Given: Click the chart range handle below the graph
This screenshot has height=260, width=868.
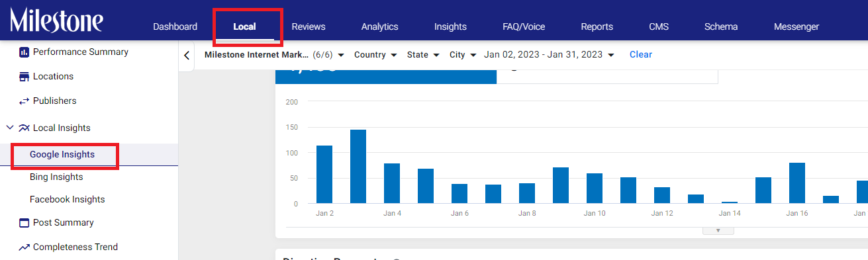Looking at the screenshot, I should pyautogui.click(x=718, y=231).
